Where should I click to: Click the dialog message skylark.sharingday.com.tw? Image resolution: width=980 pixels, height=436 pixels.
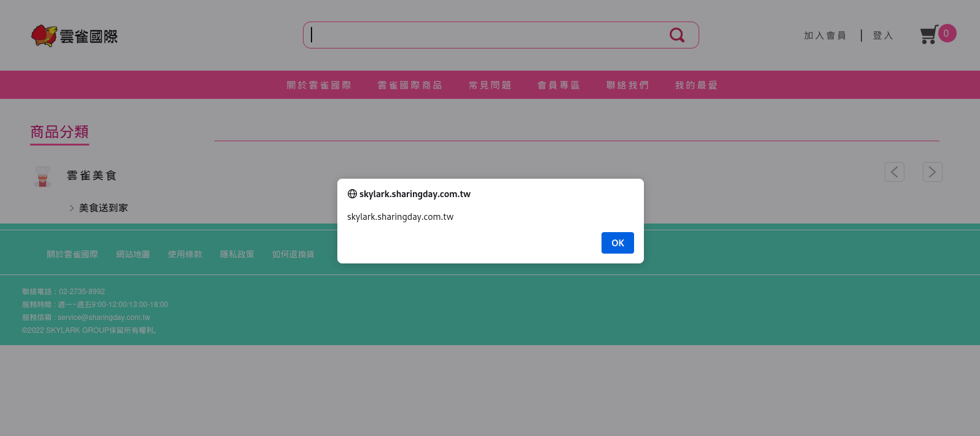400,217
